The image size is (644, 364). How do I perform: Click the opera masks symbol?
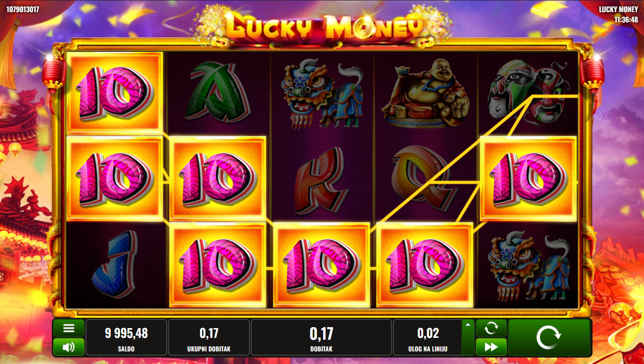(x=529, y=93)
